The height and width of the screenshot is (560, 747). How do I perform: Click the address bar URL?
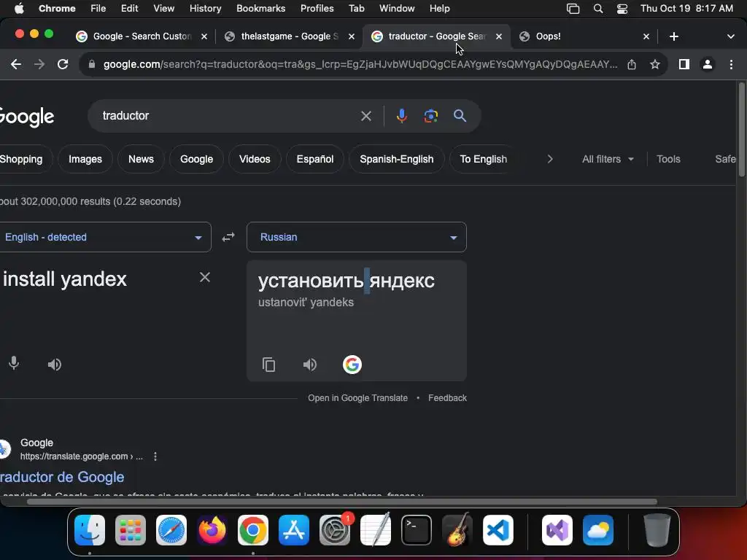click(360, 64)
